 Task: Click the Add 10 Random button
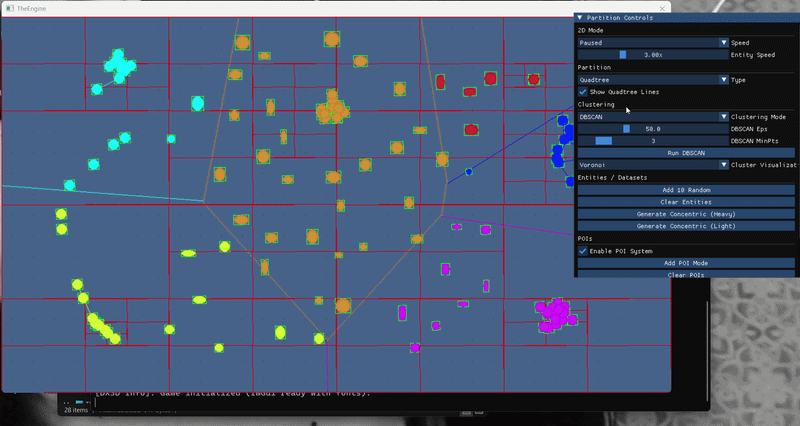coord(686,190)
